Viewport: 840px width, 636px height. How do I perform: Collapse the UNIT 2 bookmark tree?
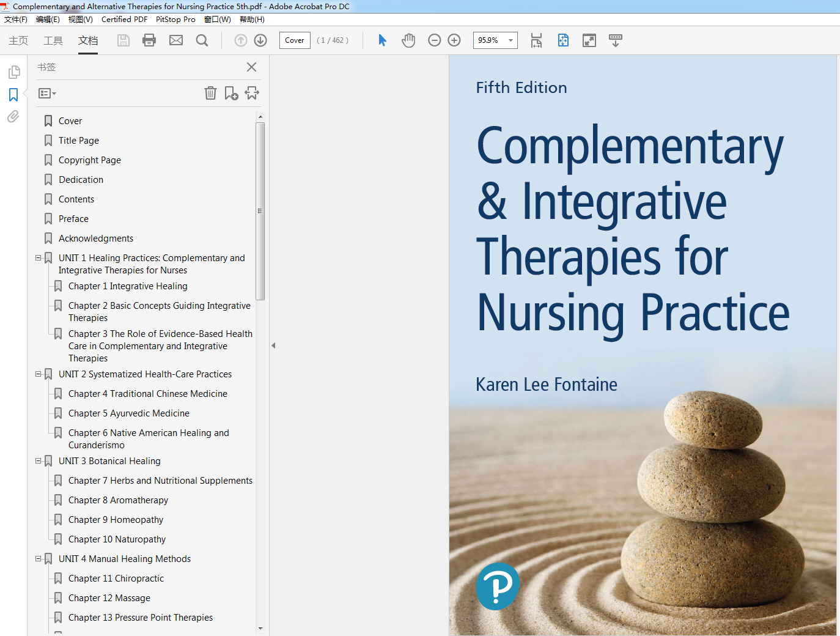[38, 374]
